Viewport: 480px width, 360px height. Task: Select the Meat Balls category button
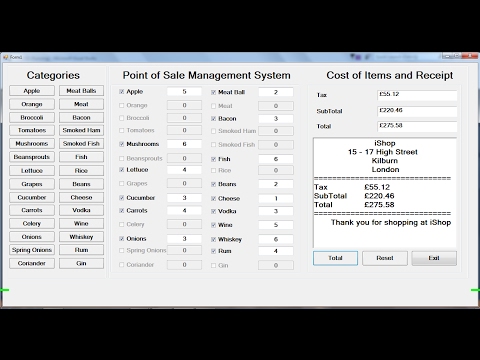coord(81,91)
